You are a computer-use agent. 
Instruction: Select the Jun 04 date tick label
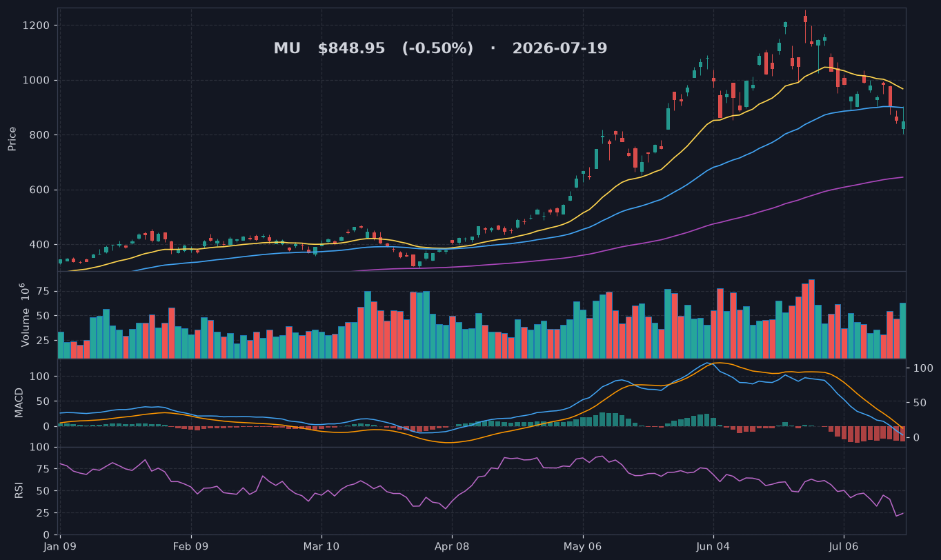click(x=713, y=546)
